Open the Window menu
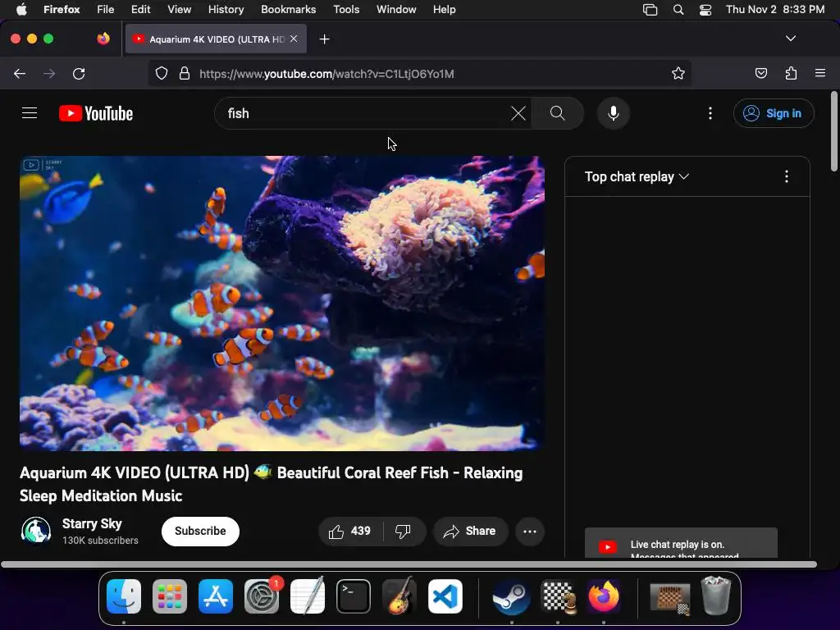This screenshot has width=840, height=630. click(396, 9)
